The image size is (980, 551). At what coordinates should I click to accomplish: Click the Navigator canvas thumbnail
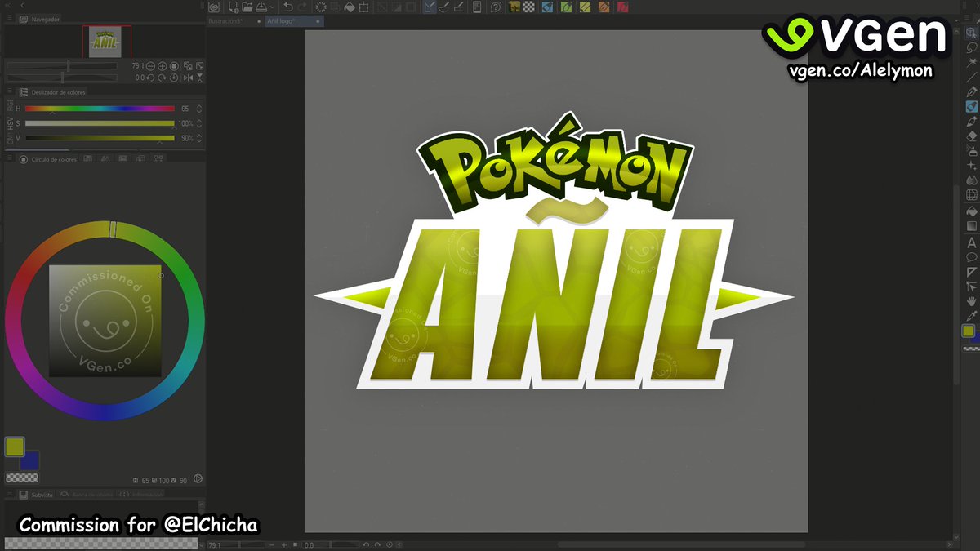(x=105, y=42)
